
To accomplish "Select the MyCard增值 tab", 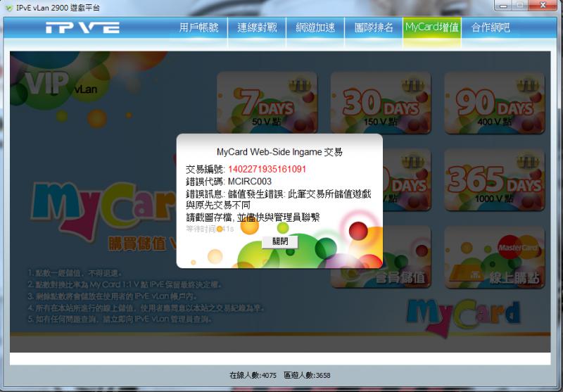I will 432,27.
